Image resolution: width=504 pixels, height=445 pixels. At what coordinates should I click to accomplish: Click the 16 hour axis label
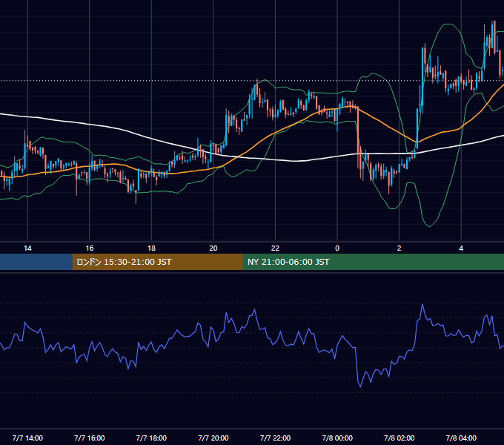(90, 248)
